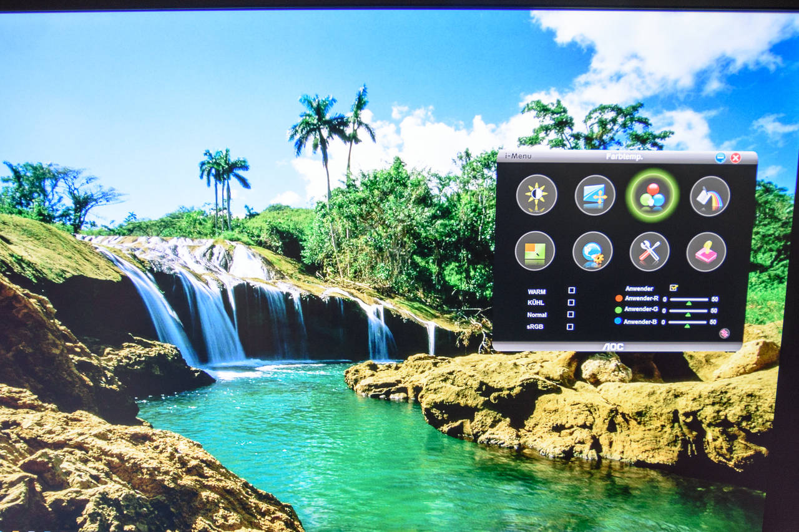Enable the WARM color temperature checkbox

(x=571, y=291)
